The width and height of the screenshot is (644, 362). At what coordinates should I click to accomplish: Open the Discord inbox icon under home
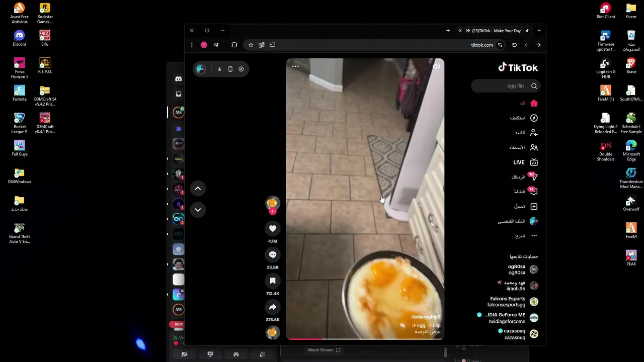click(178, 94)
